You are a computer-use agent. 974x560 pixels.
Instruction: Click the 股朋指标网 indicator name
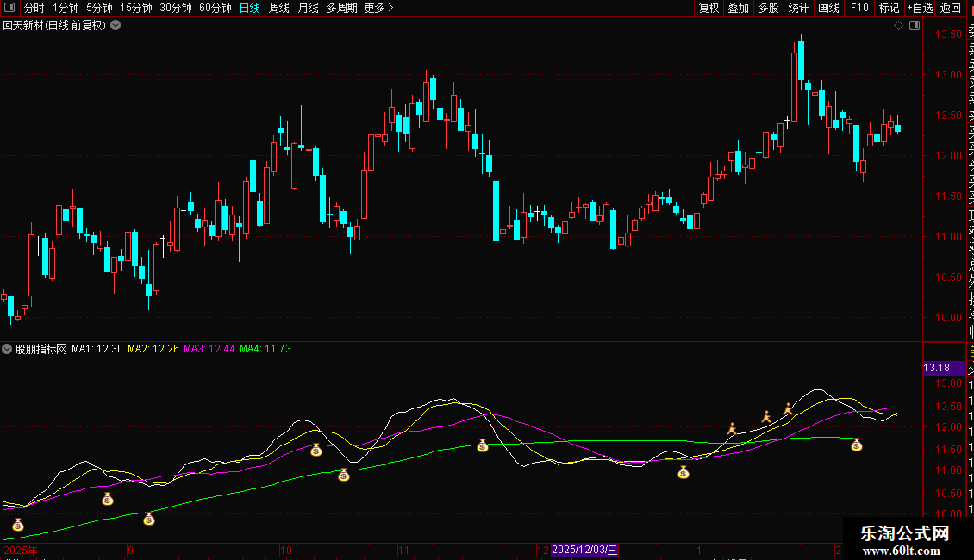[41, 349]
